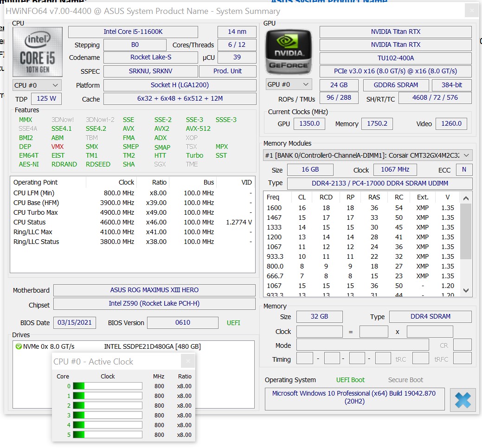The image size is (482, 448).
Task: Click the Video clock 1260.0 value
Action: (x=451, y=123)
